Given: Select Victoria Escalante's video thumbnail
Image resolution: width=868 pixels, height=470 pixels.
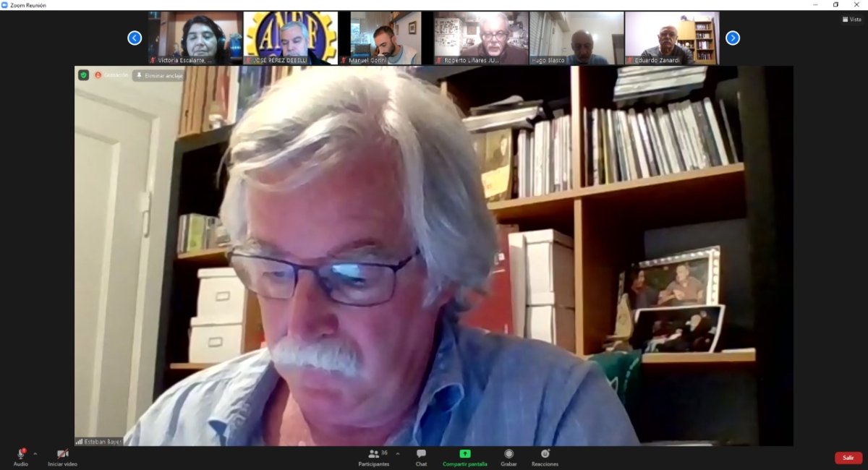Looking at the screenshot, I should (x=195, y=38).
